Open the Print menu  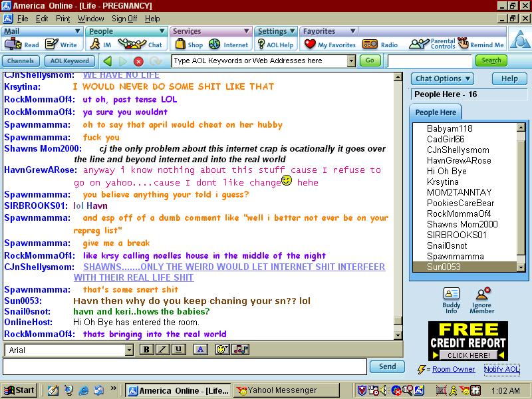tap(63, 19)
